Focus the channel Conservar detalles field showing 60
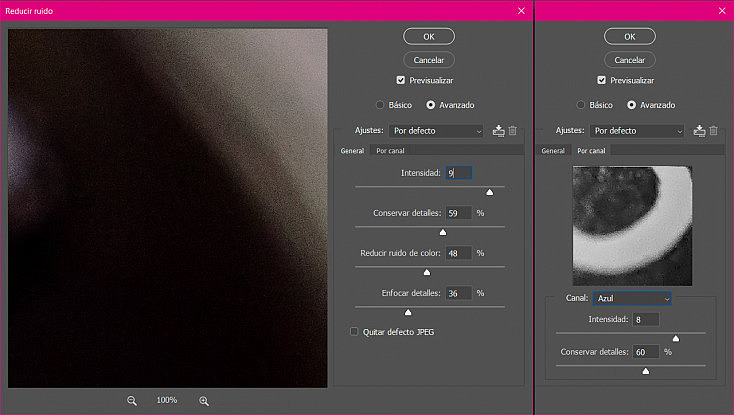Image resolution: width=734 pixels, height=415 pixels. pos(646,352)
